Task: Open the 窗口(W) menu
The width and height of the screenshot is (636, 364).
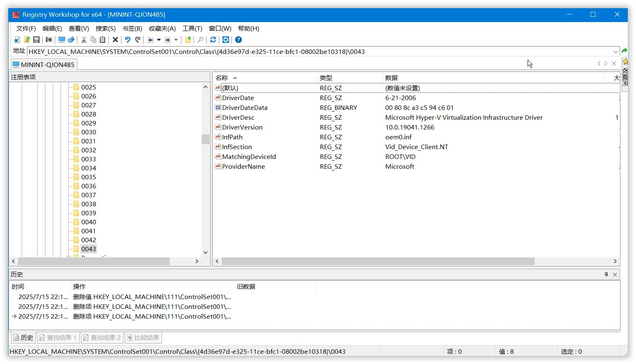Action: 220,28
